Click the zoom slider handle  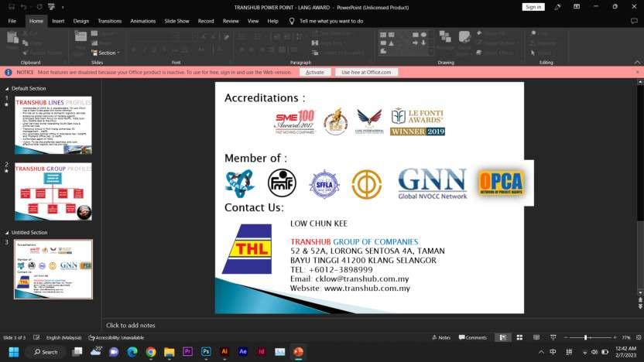click(585, 337)
